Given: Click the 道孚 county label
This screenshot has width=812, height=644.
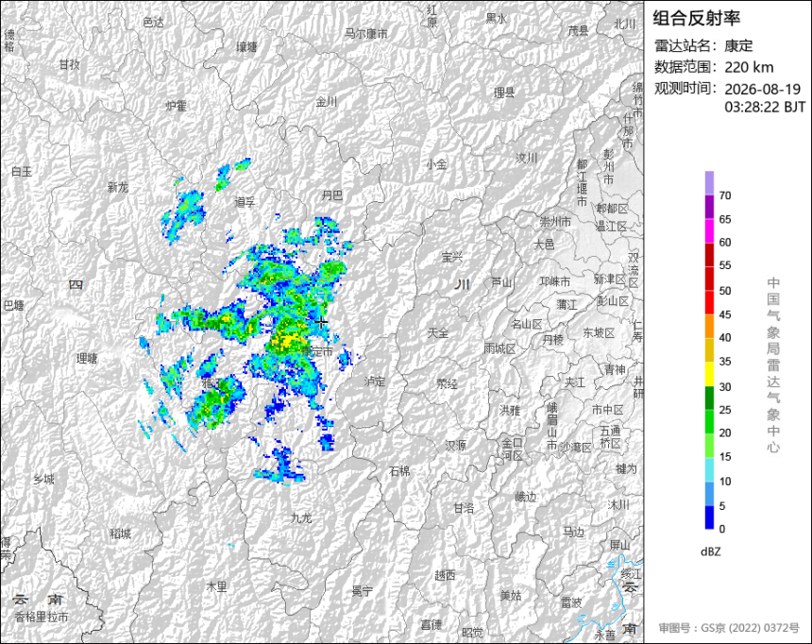Looking at the screenshot, I should point(245,202).
